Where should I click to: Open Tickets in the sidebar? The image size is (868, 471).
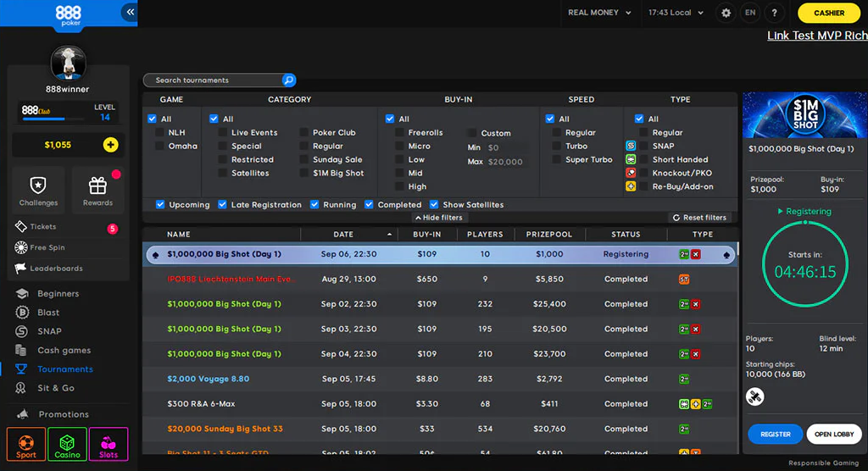pyautogui.click(x=42, y=226)
